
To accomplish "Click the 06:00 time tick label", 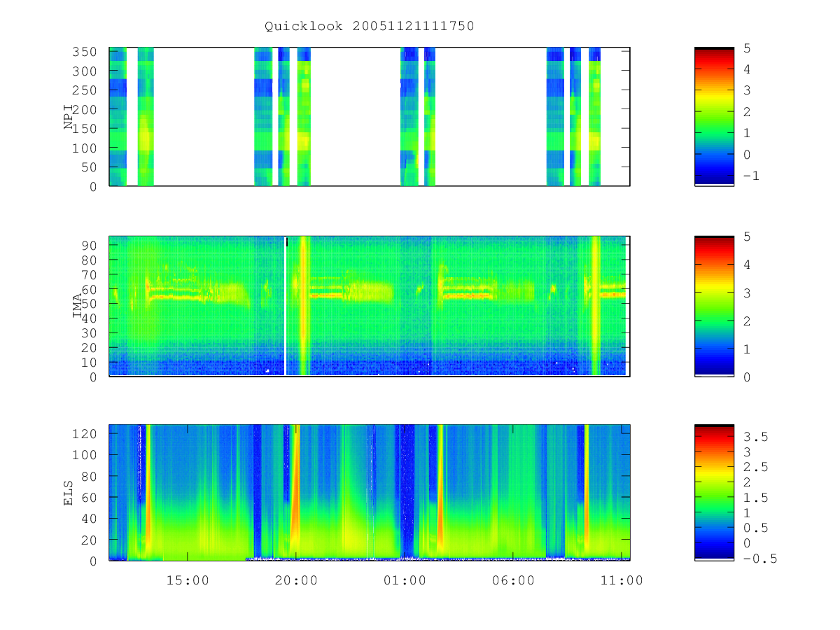I will tap(514, 580).
